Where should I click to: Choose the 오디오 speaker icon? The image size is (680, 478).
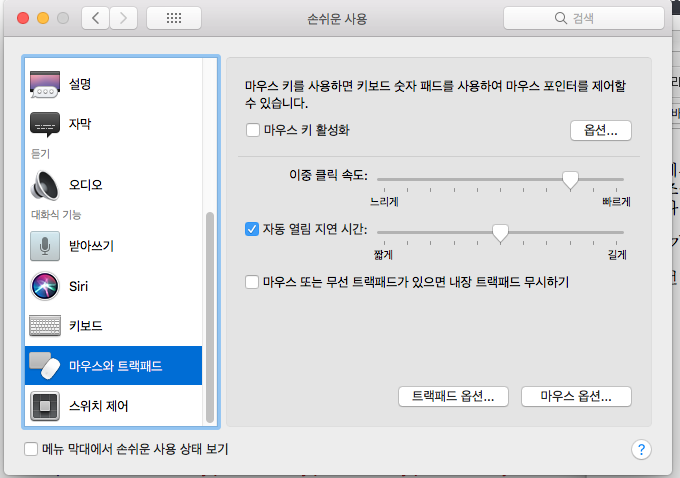coord(45,185)
